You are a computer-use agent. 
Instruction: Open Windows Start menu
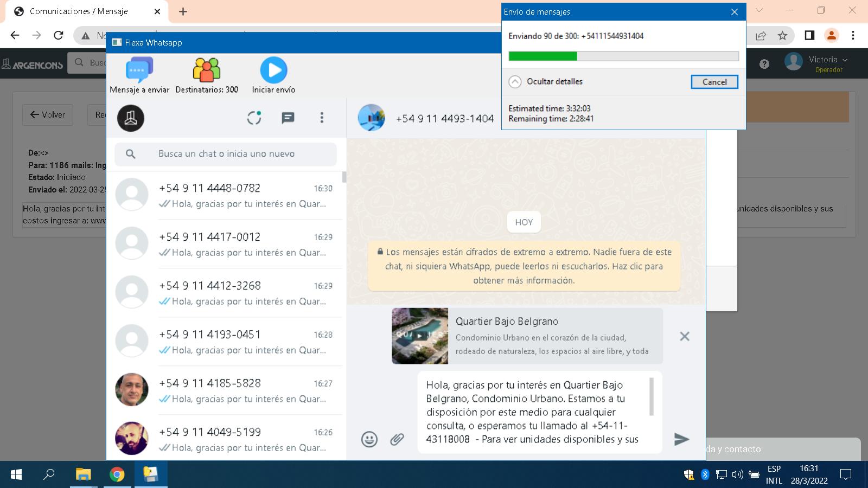tap(16, 474)
